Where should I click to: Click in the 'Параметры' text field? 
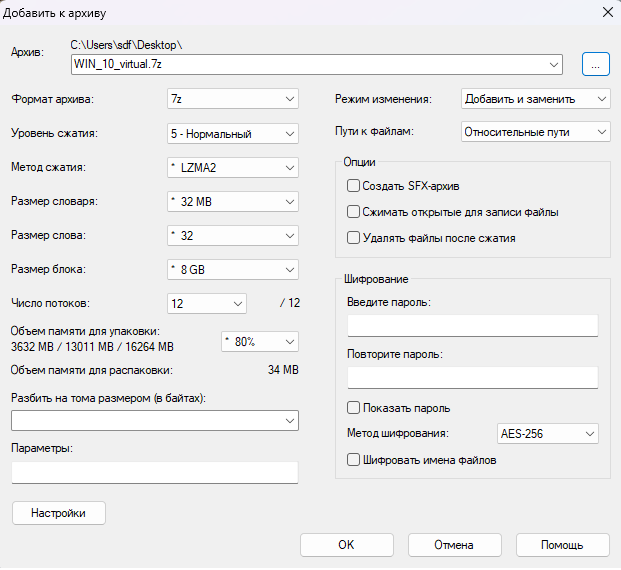click(x=155, y=472)
